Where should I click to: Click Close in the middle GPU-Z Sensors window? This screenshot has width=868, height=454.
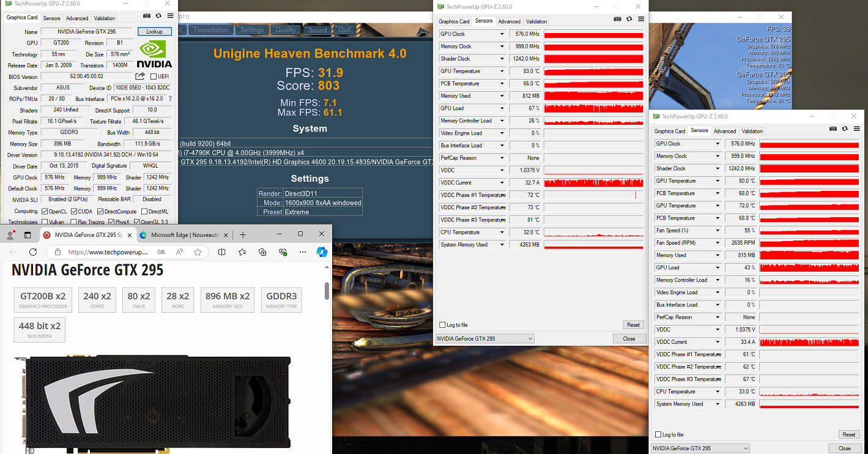pyautogui.click(x=629, y=338)
